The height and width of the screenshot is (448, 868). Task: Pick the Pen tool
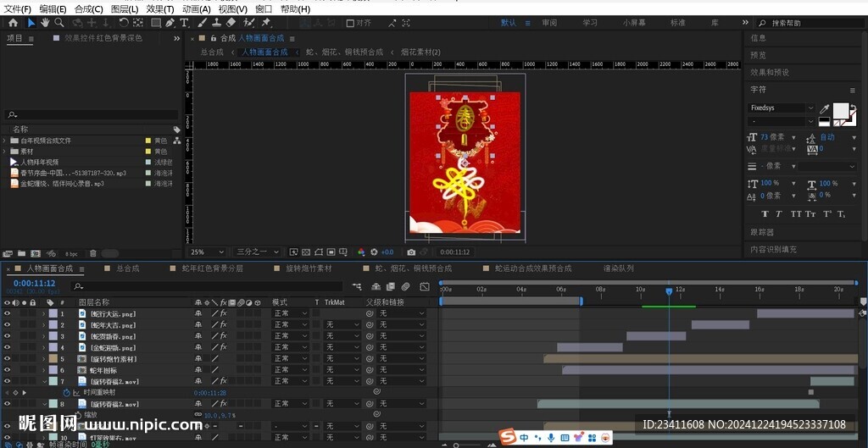170,23
